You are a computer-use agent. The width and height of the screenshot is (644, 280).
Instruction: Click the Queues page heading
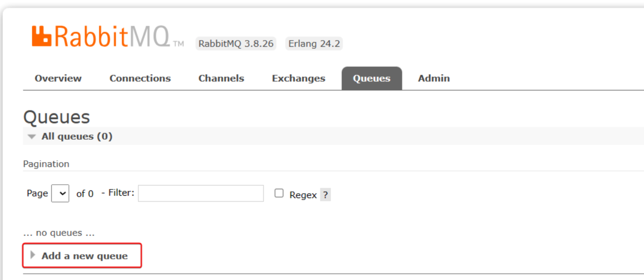click(x=57, y=117)
